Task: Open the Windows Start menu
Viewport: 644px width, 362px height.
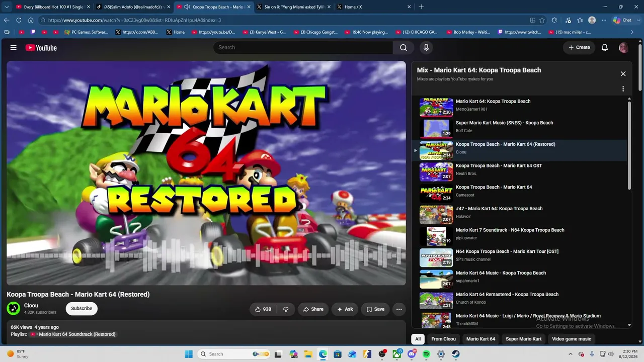Action: point(189,354)
